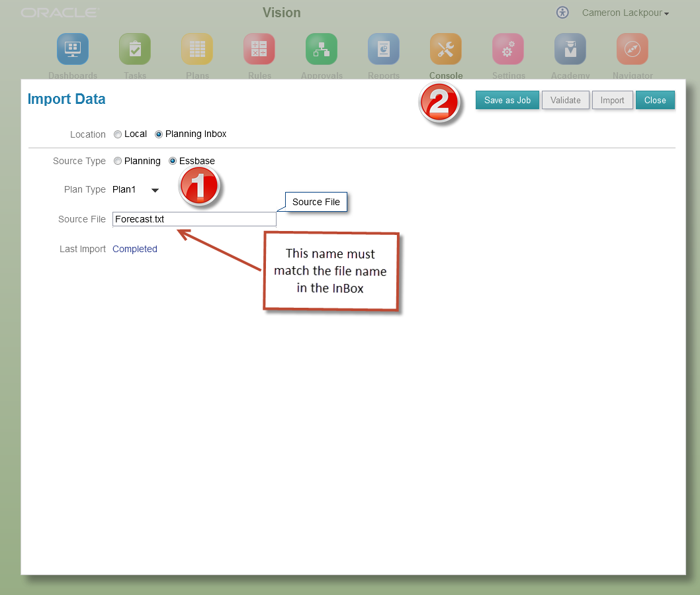Viewport: 700px width, 595px height.
Task: Click the Vision application title
Action: [281, 13]
